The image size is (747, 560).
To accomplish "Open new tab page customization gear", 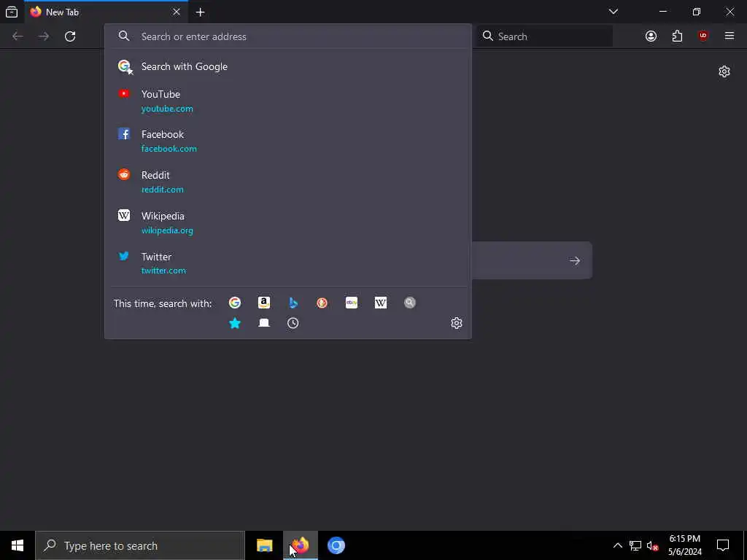I will [724, 71].
